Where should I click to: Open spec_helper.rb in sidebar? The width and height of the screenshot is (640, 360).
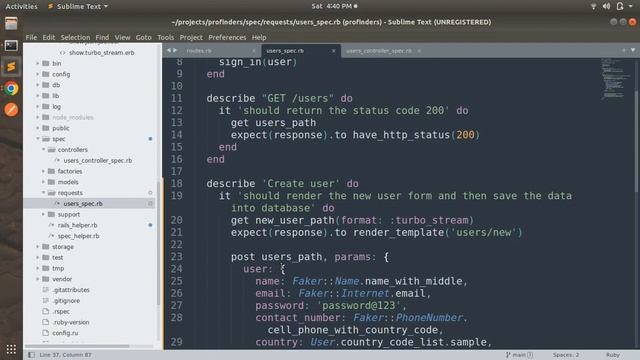click(78, 236)
